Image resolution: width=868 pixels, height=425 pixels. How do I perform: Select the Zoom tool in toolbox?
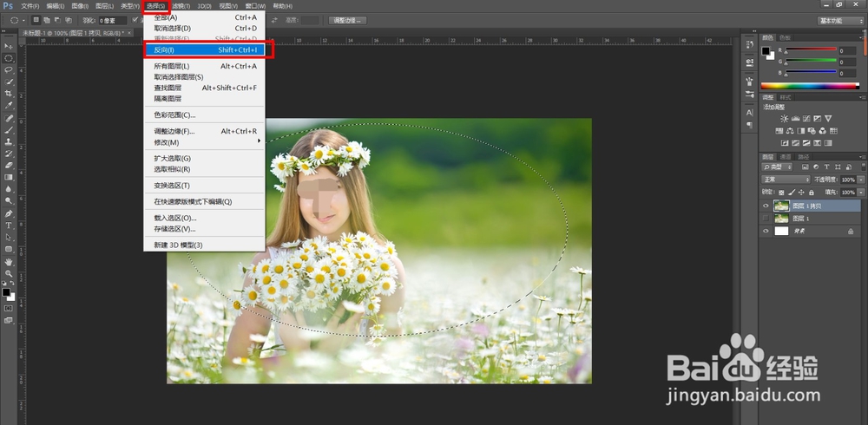coord(9,273)
